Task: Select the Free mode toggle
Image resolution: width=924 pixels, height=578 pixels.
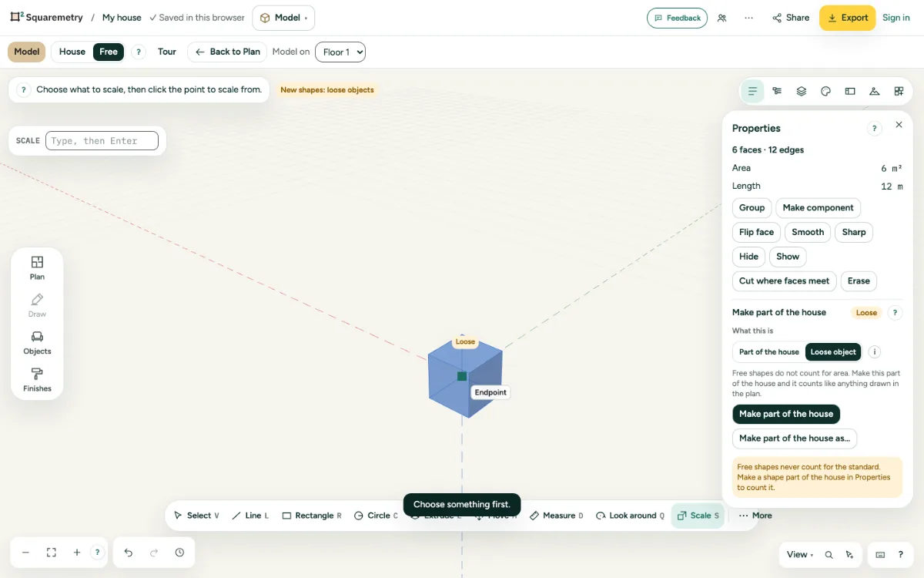Action: coord(109,52)
